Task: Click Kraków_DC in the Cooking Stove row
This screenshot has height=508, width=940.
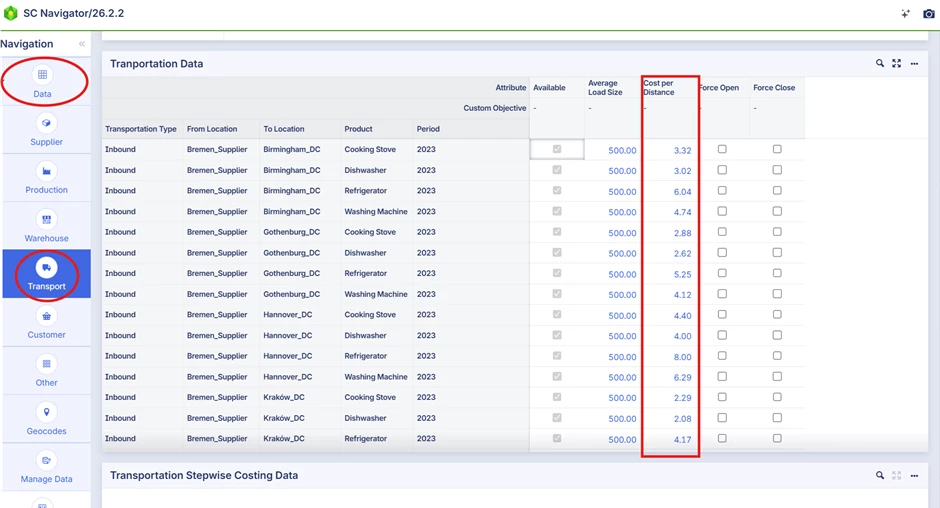Action: pos(284,397)
